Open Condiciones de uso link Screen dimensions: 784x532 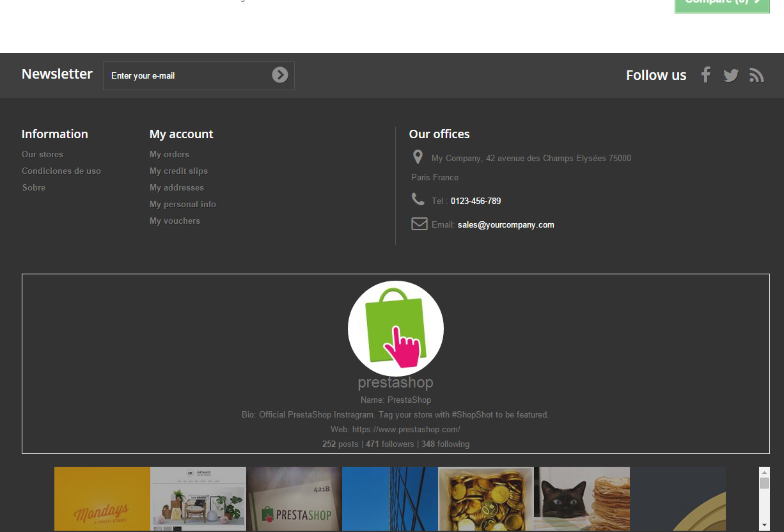point(61,171)
